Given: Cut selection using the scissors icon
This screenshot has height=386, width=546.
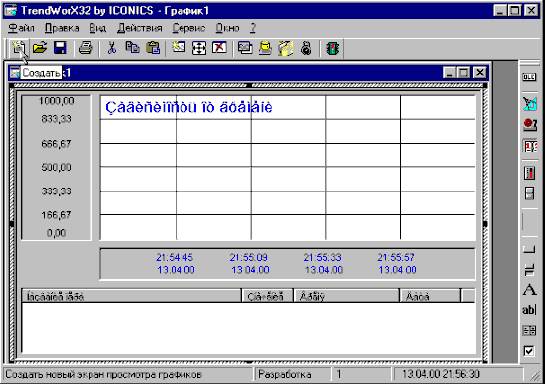Looking at the screenshot, I should pyautogui.click(x=111, y=48).
